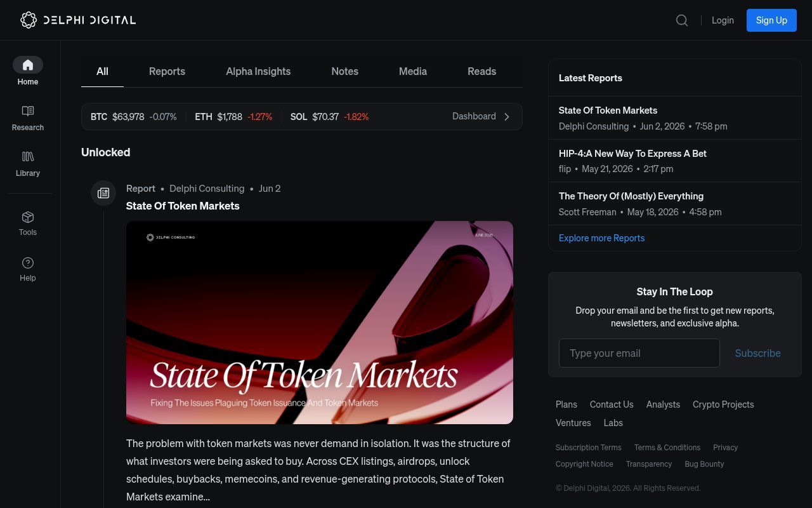This screenshot has width=812, height=508.
Task: Click the Latest Reports heading
Action: pyautogui.click(x=590, y=78)
